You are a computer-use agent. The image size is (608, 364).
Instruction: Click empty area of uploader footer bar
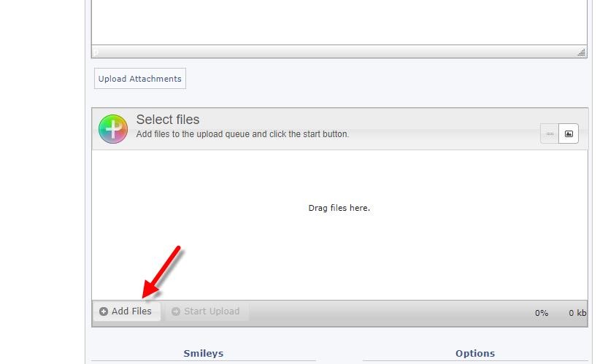387,313
